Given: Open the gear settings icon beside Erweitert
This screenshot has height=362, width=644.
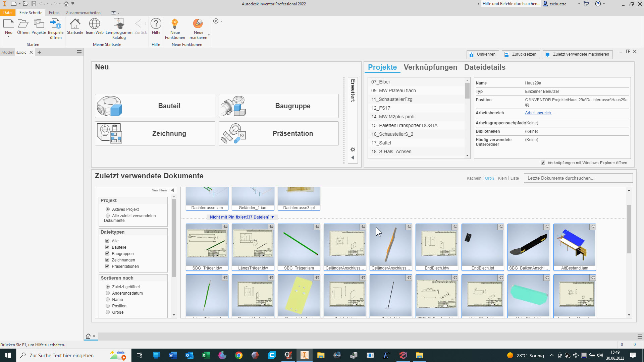Looking at the screenshot, I should pyautogui.click(x=353, y=149).
